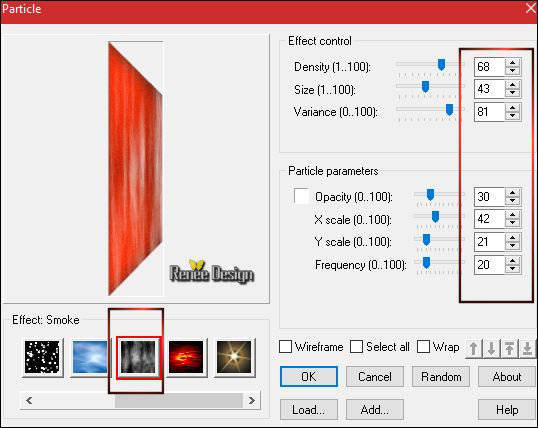Screen dimensions: 538x428
Task: Enable the Wireframe checkbox
Action: click(x=285, y=347)
